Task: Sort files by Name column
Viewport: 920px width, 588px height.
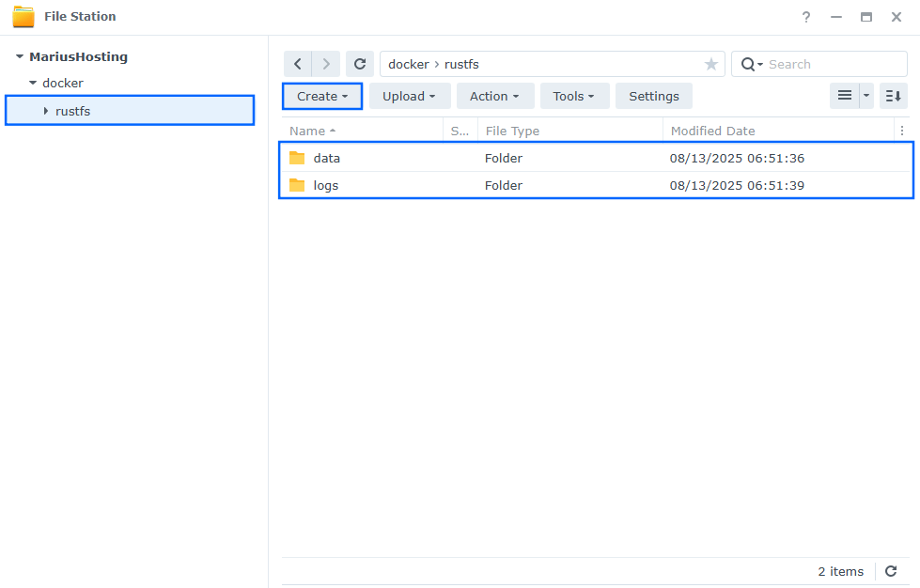Action: [362, 131]
